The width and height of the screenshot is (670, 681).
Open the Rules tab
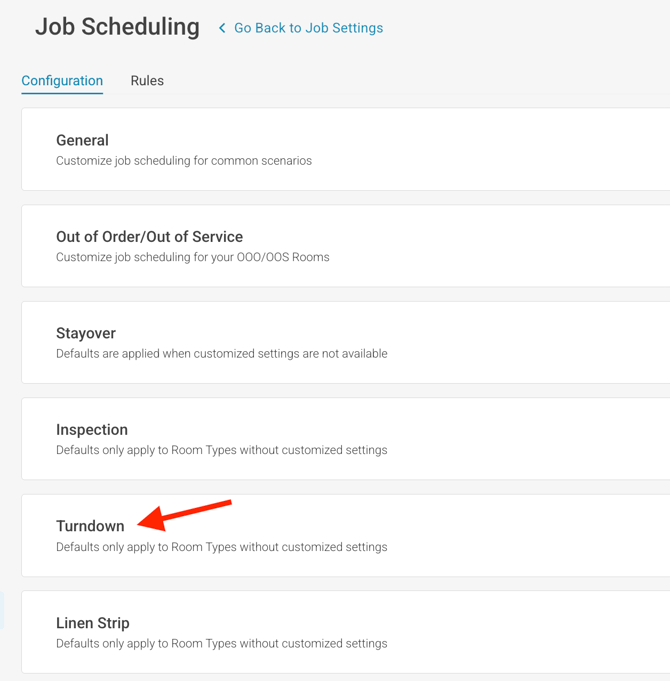tap(147, 81)
